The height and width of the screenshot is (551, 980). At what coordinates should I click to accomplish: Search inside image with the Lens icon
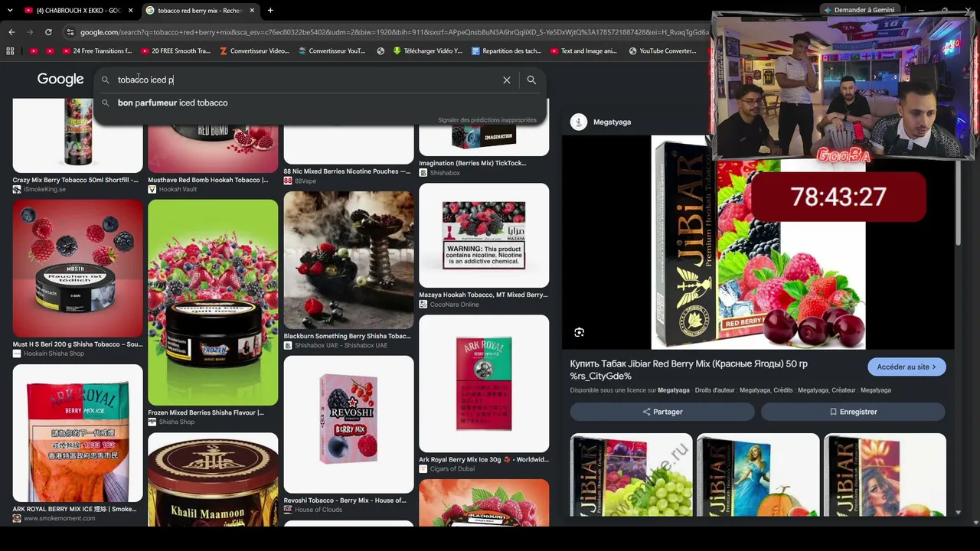coord(580,333)
